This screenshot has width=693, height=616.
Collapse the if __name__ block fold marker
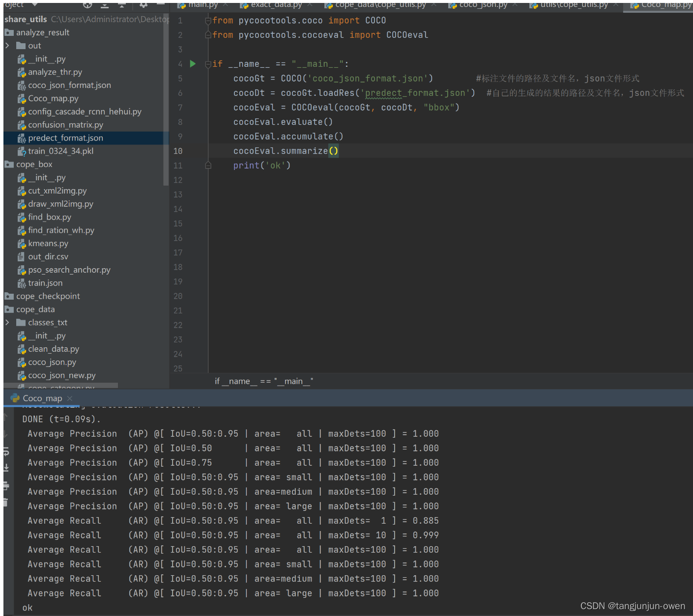tap(208, 64)
